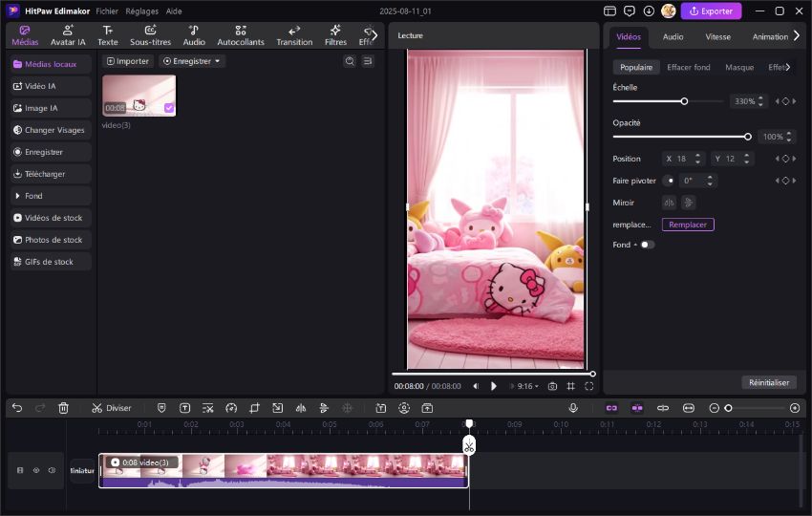
Task: Click the horizontal mirror flip icon
Action: pyautogui.click(x=669, y=203)
